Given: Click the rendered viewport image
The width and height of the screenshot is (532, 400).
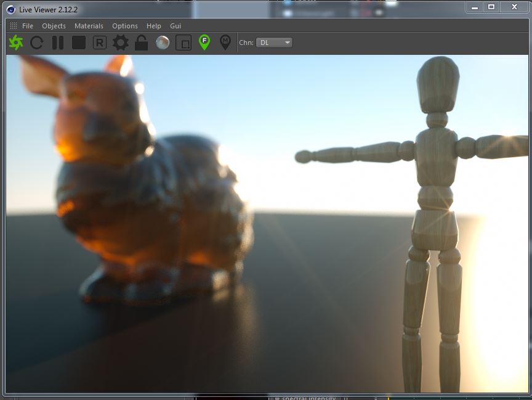Looking at the screenshot, I should tap(267, 224).
